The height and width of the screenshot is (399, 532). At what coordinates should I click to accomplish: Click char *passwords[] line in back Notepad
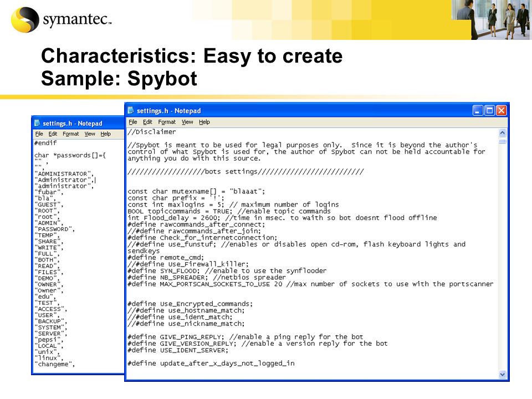click(x=70, y=155)
